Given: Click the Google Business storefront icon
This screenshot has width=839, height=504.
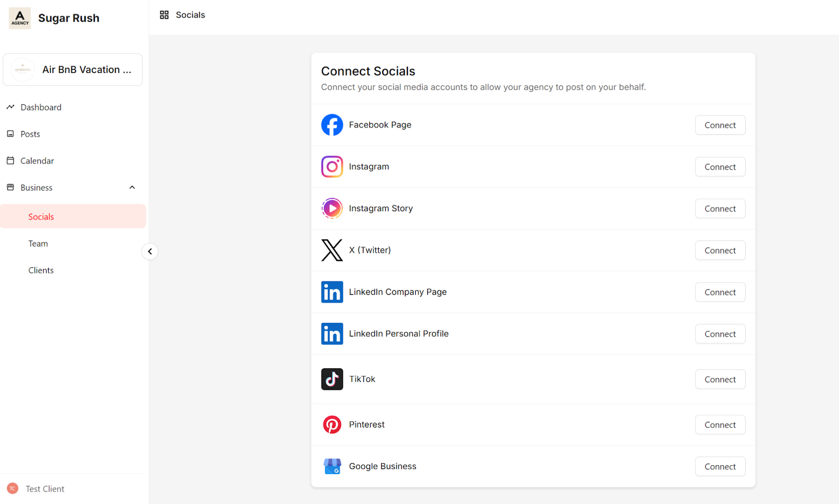Looking at the screenshot, I should 332,466.
